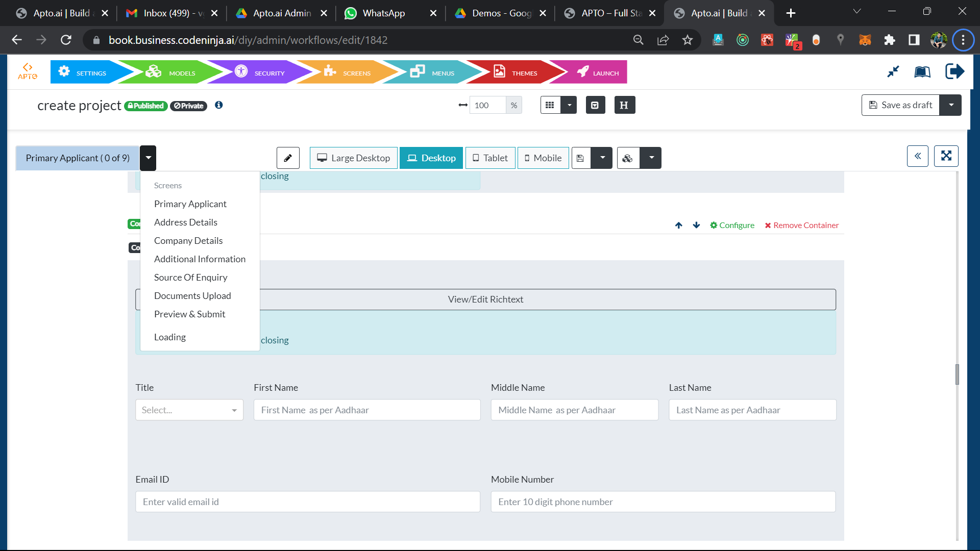
Task: Open the edit pencil tool
Action: tap(288, 158)
